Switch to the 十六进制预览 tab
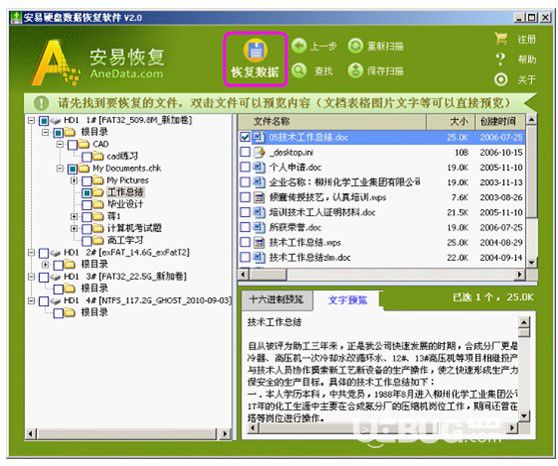The height and width of the screenshot is (466, 558). (x=276, y=299)
